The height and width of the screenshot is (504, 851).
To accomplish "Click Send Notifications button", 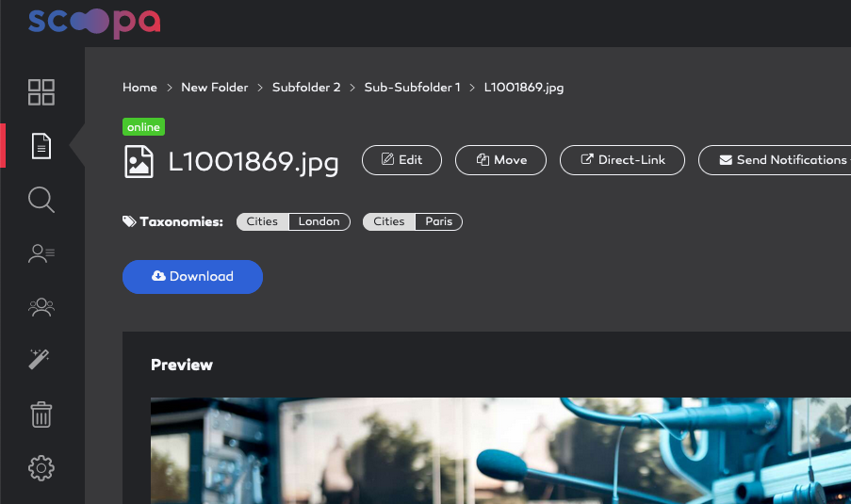I will click(777, 160).
